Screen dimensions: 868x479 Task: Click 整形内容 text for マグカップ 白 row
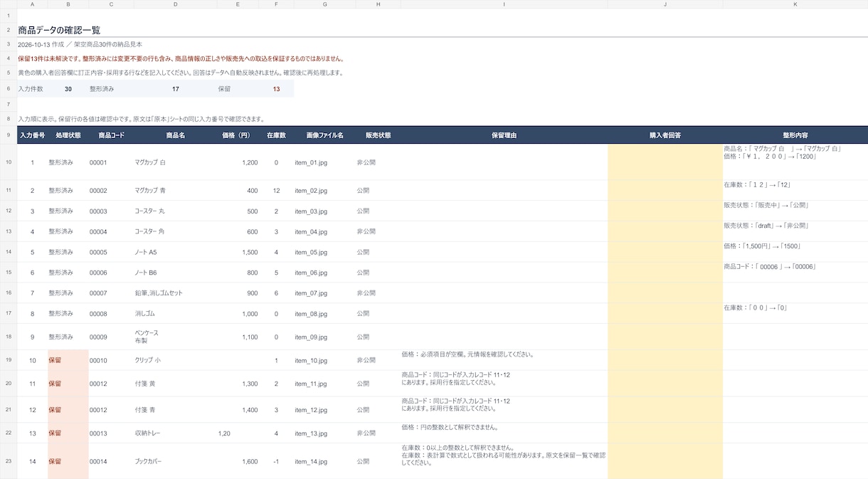[x=783, y=152]
